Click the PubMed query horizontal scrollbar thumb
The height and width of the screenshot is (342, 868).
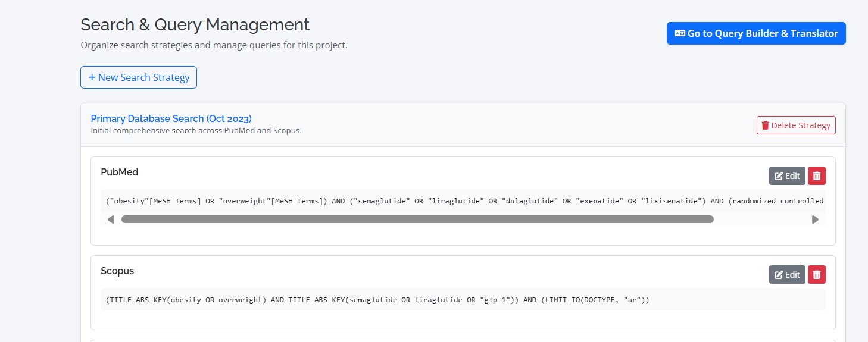417,219
